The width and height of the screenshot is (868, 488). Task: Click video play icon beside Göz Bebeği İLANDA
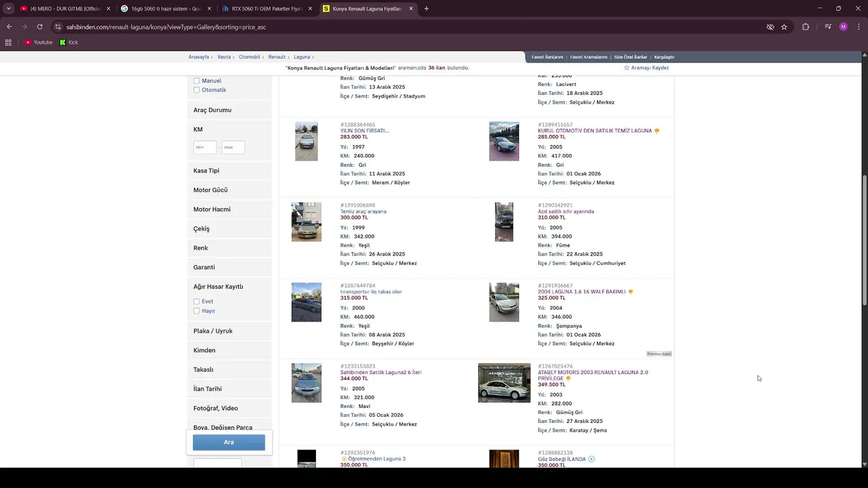coord(591,459)
